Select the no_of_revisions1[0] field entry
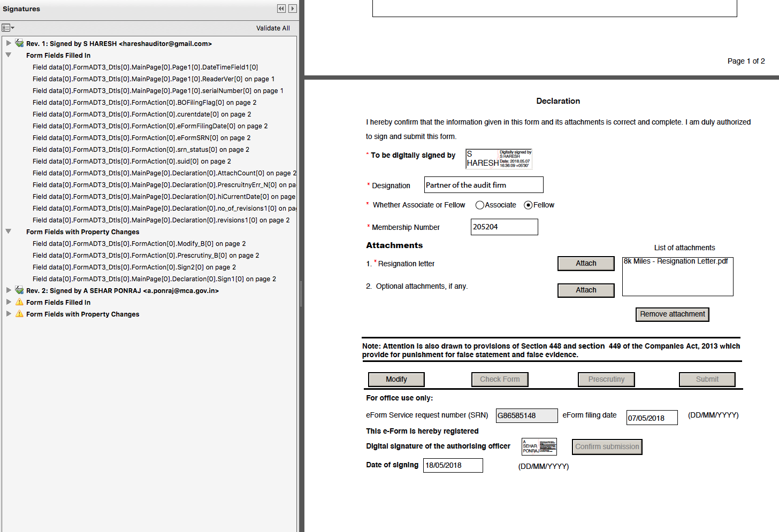Viewport: 779px width, 532px height. coord(164,209)
